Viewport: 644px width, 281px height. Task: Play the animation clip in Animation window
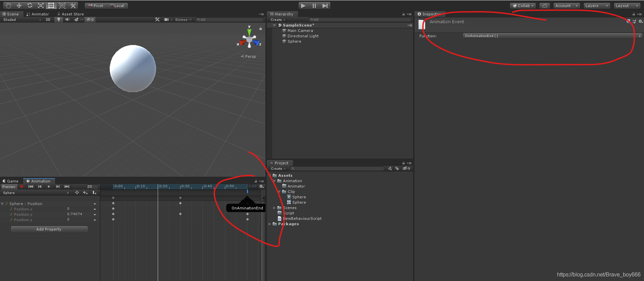pyautogui.click(x=49, y=187)
